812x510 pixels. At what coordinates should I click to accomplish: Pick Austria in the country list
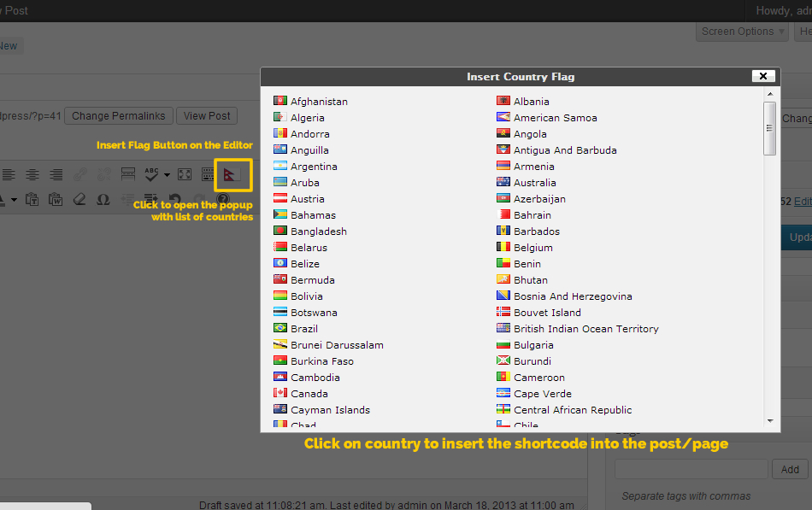tap(308, 199)
